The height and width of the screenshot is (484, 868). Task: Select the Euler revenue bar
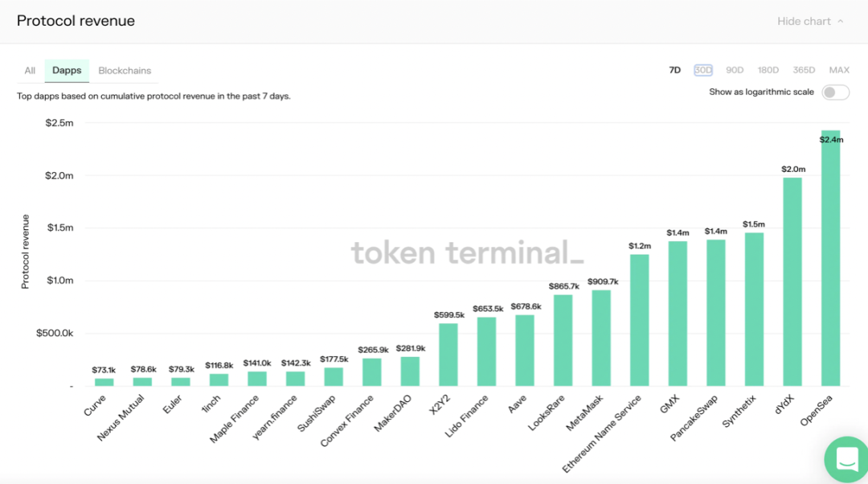point(181,382)
